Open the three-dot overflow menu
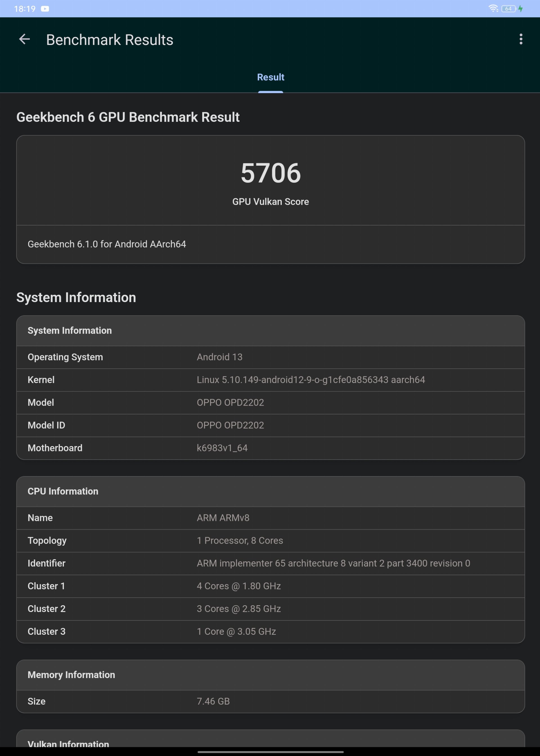Screen dimensions: 540x756 coord(521,39)
